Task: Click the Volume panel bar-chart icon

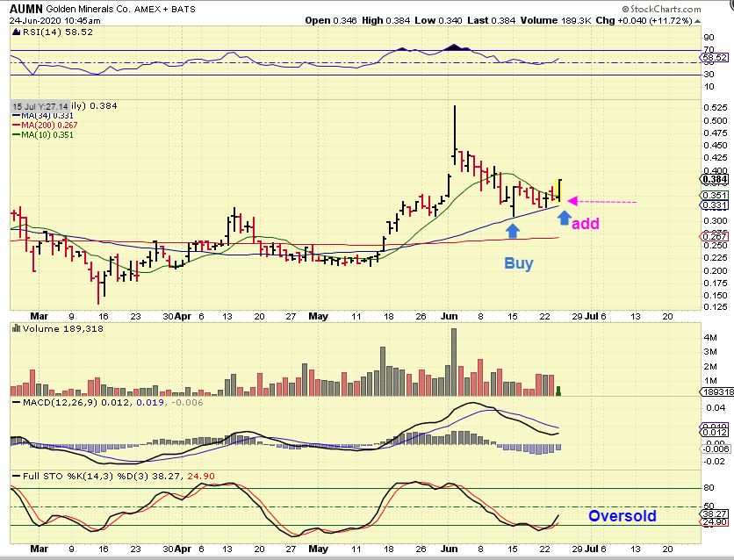Action: 17,328
